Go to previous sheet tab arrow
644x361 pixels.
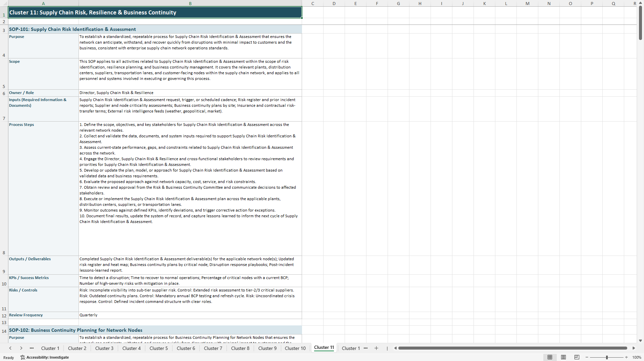tap(10, 348)
